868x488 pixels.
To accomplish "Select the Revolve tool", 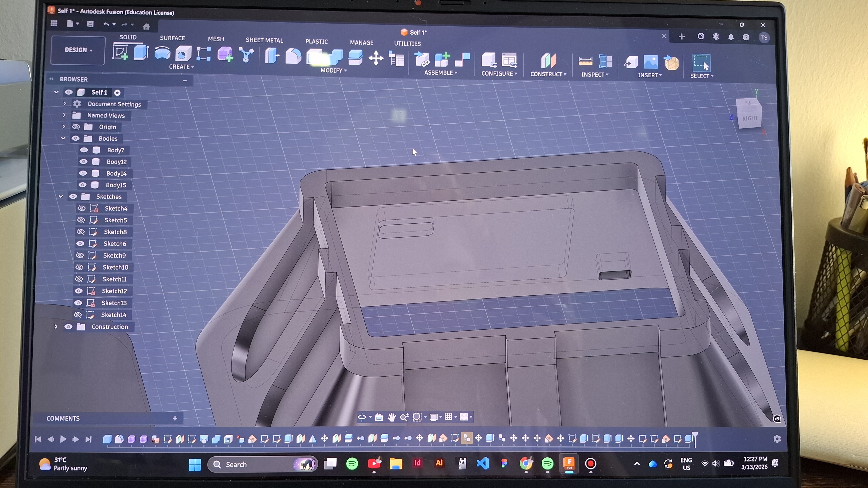I will (162, 53).
